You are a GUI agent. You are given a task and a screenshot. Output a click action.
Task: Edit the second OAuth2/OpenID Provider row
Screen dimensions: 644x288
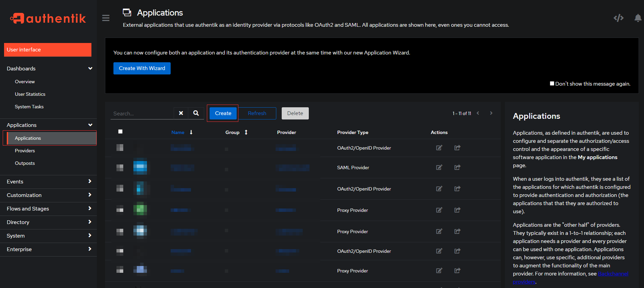439,189
